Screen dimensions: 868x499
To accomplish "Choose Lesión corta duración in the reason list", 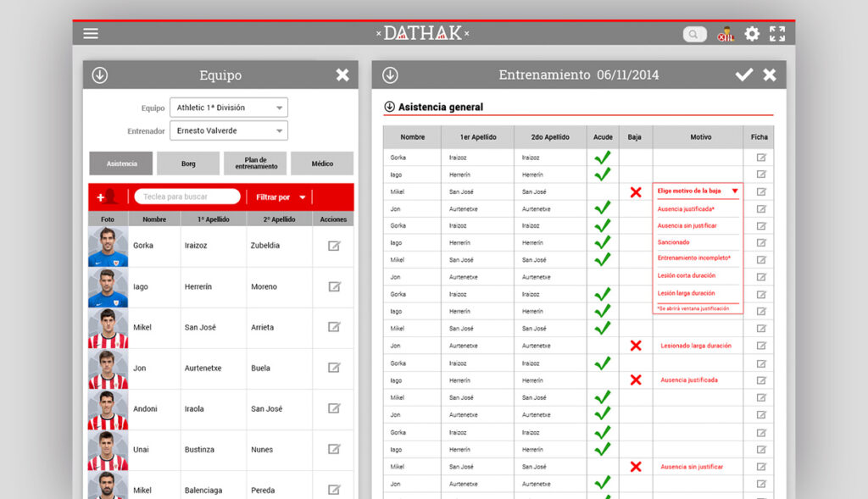I will coord(687,275).
